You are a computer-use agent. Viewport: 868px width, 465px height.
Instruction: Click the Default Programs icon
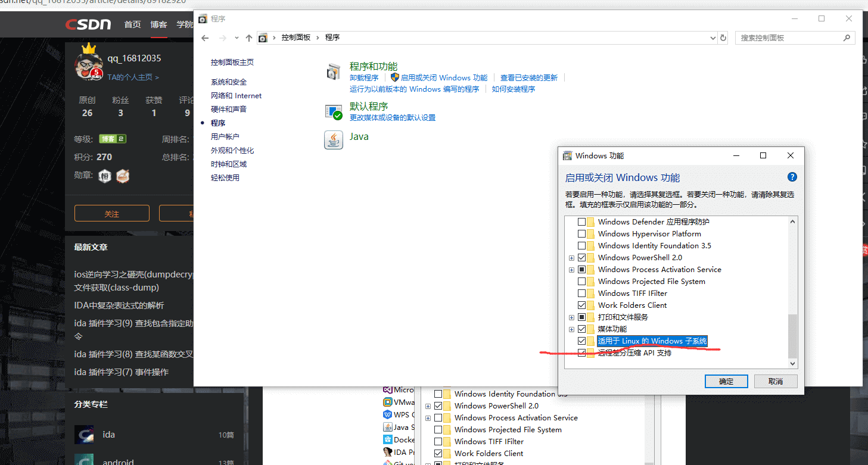333,111
